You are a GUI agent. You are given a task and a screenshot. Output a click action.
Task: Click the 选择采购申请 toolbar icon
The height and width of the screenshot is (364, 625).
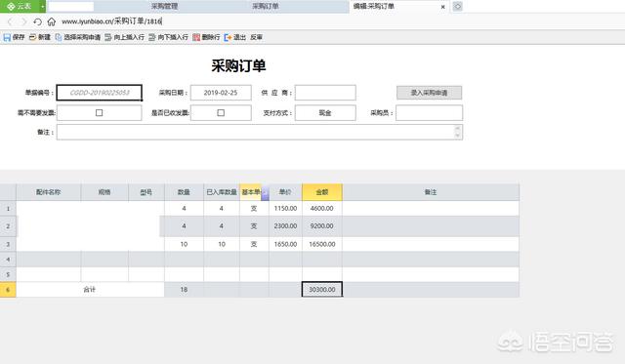click(x=59, y=37)
